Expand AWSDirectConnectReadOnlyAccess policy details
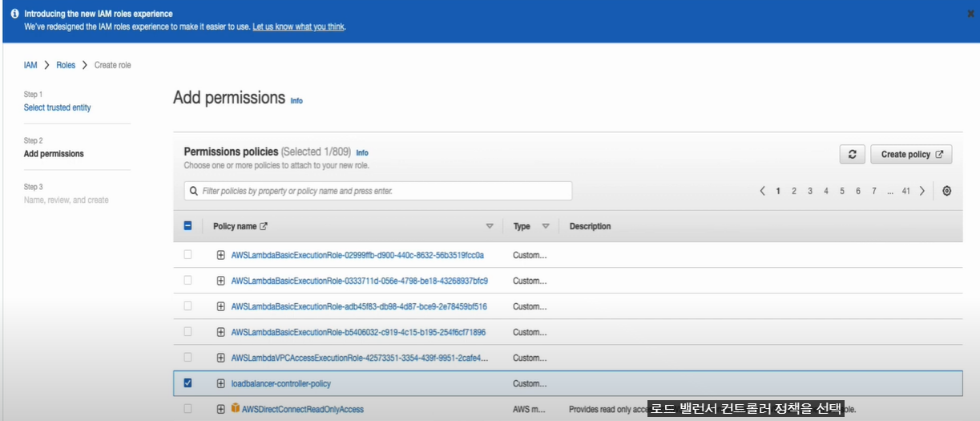Viewport: 980px width, 421px height. pyautogui.click(x=221, y=409)
